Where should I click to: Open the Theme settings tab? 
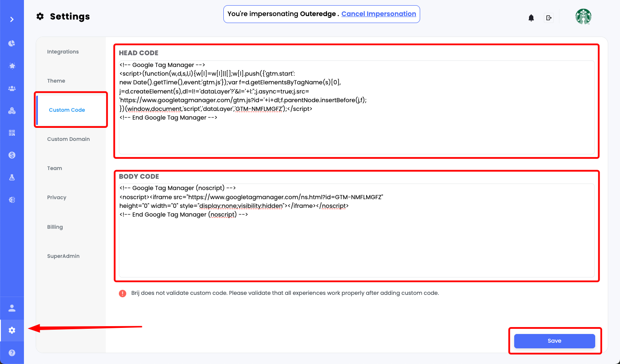click(x=56, y=81)
